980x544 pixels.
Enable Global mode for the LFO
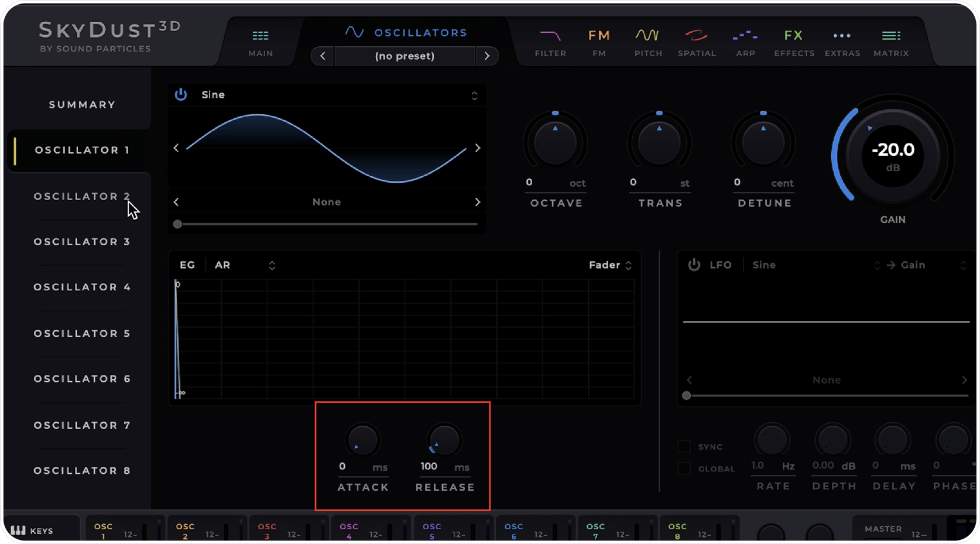[x=683, y=468]
